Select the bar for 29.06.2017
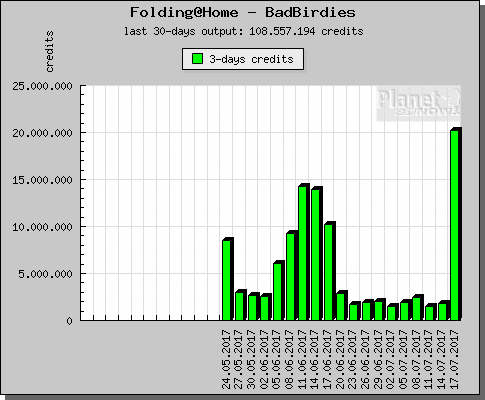 pos(380,310)
